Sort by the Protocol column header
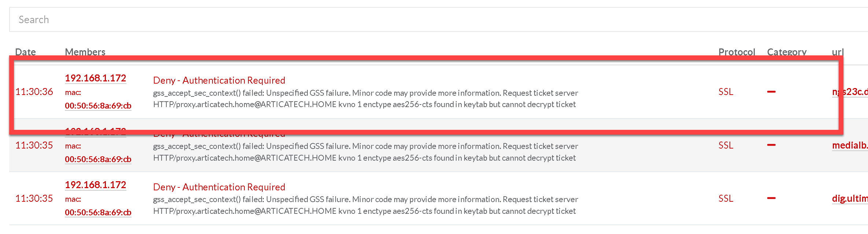 point(736,52)
